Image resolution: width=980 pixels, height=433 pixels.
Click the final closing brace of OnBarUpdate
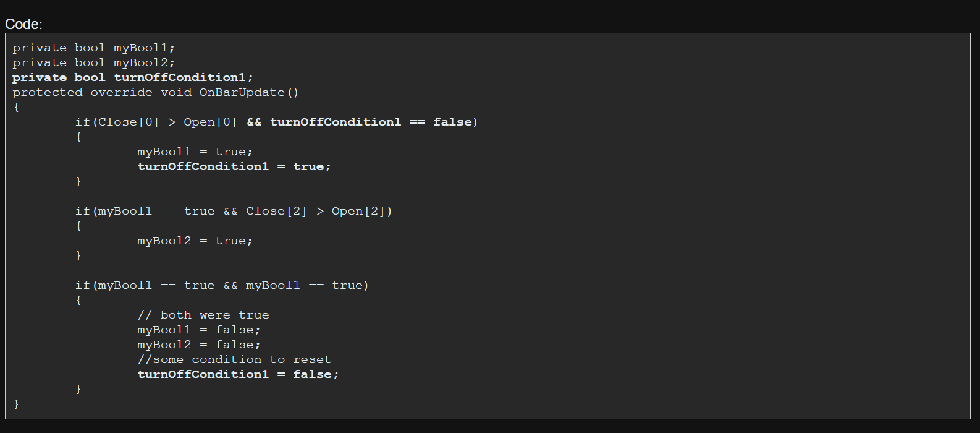(x=16, y=404)
